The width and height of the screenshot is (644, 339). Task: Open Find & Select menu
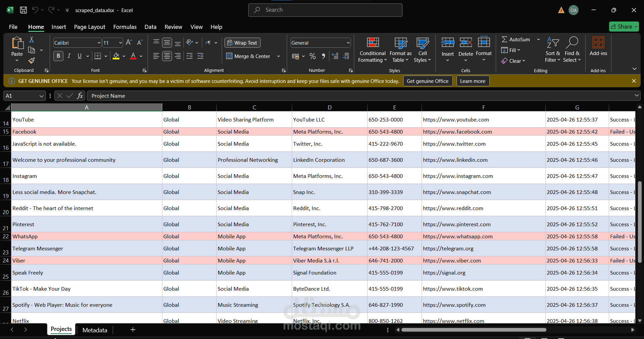point(572,50)
